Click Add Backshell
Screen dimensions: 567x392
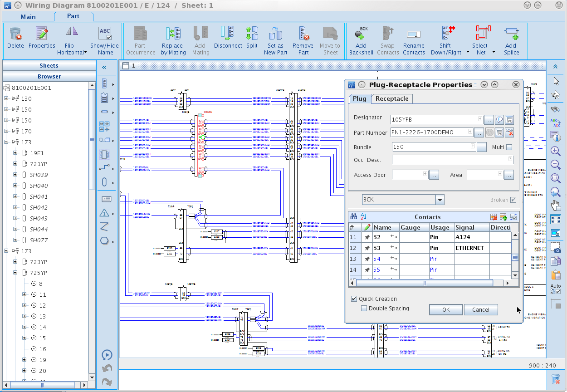tap(361, 40)
